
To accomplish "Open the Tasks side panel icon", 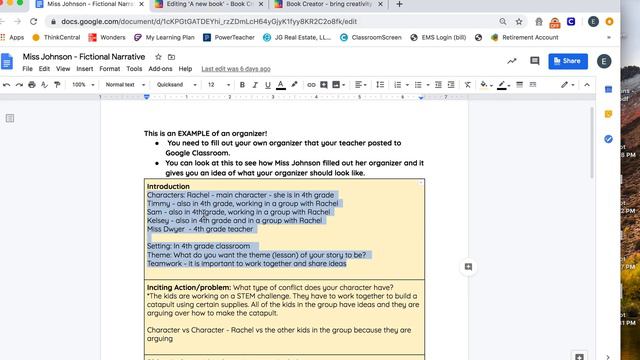I will tap(608, 139).
